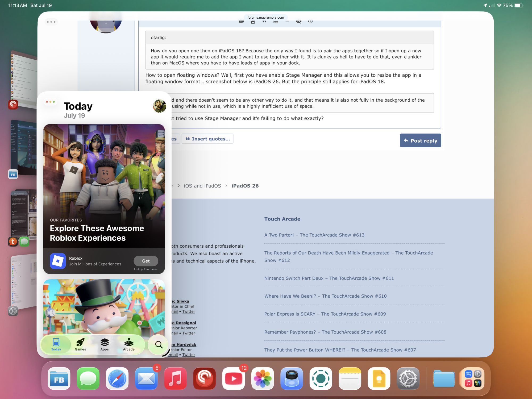
Task: Open Nintendo Switch Part Deux #611 link
Action: (329, 278)
